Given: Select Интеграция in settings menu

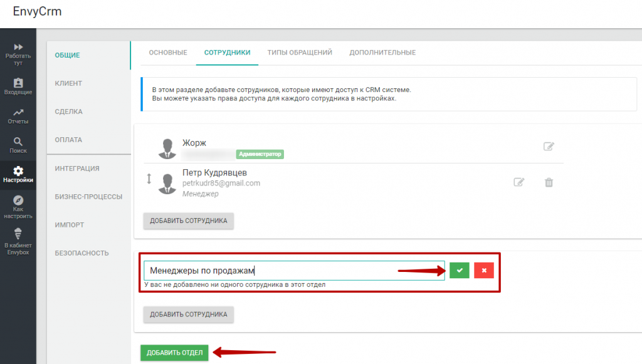Looking at the screenshot, I should [x=77, y=169].
